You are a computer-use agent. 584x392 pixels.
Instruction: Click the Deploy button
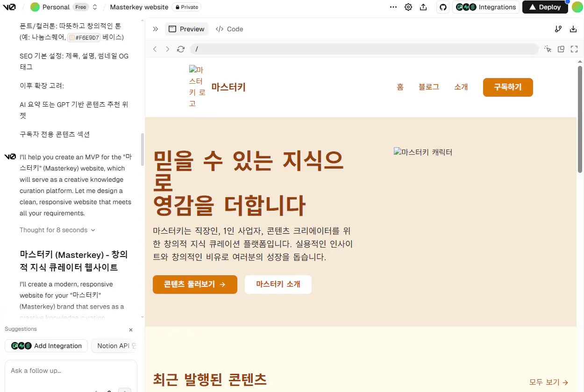[545, 7]
